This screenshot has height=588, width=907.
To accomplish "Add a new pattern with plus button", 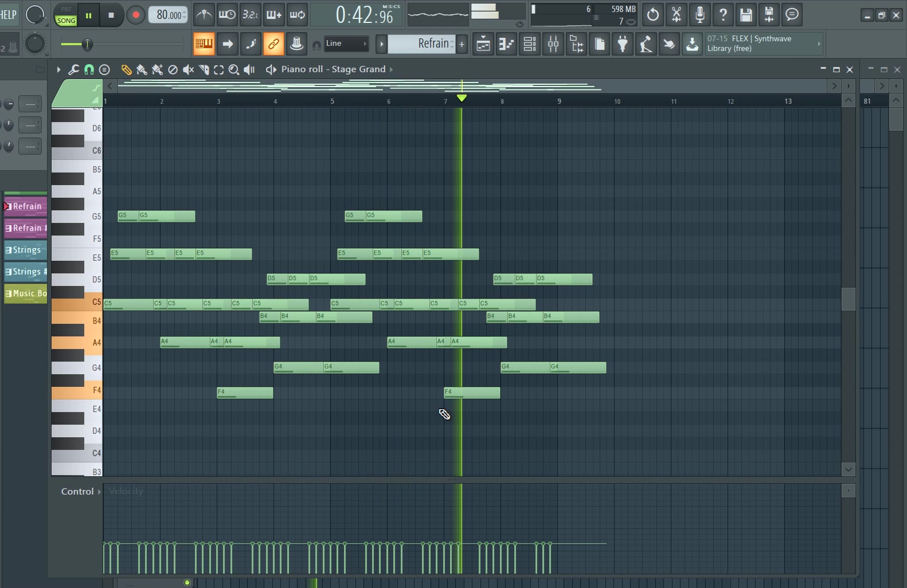I will tap(462, 44).
